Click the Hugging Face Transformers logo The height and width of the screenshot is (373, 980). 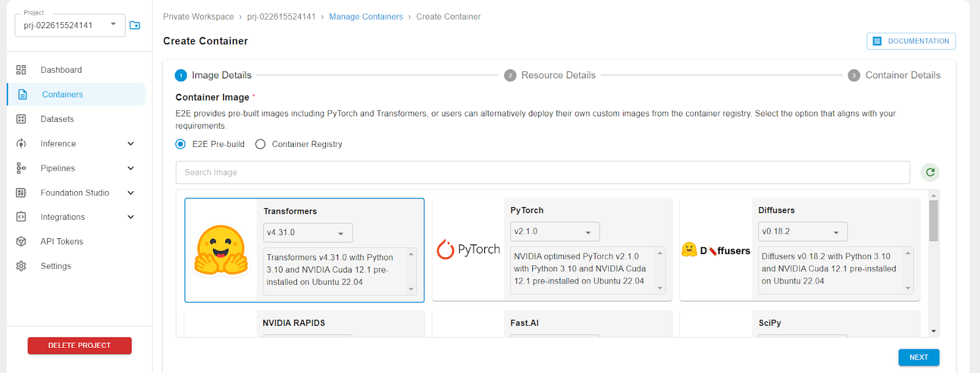click(x=221, y=250)
